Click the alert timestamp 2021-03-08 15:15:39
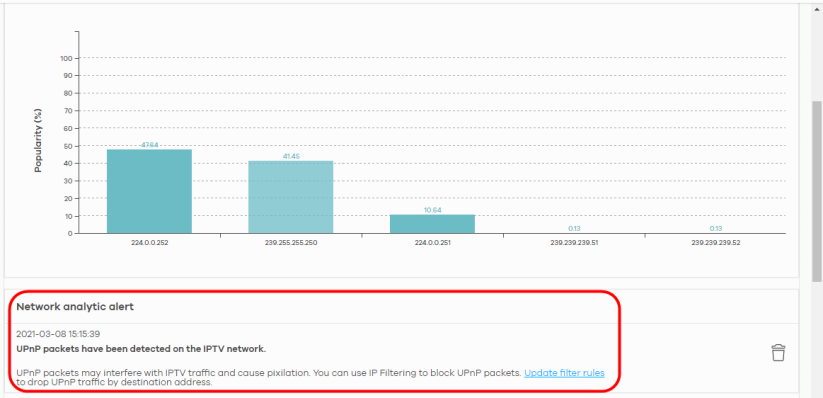 [58, 333]
